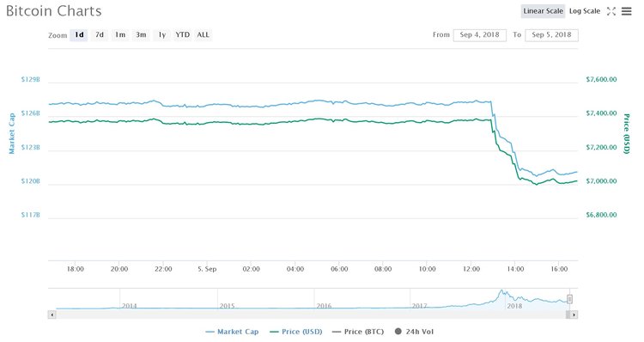Viewport: 644px width, 342px height.
Task: Click the $7,600.00 price axis label
Action: [x=601, y=79]
